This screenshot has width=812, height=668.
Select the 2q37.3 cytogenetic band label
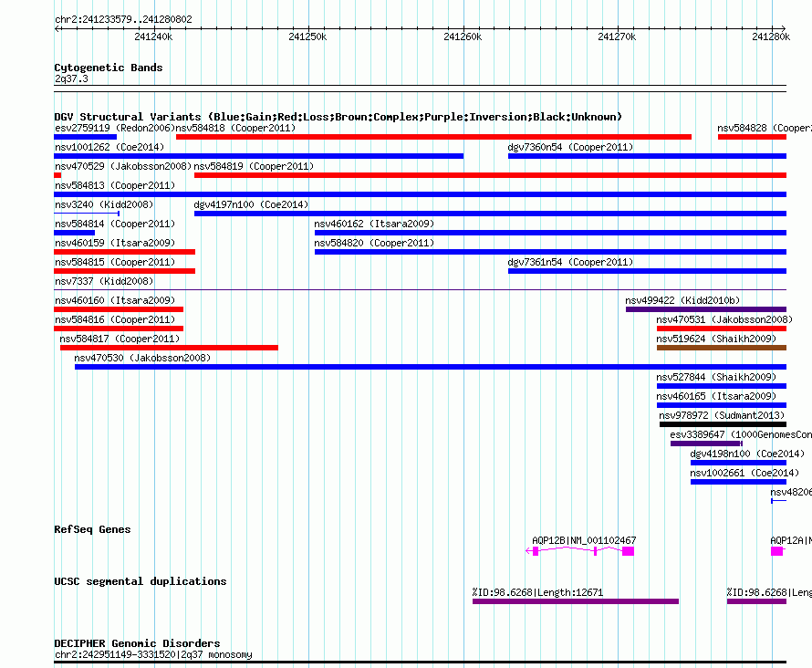[x=71, y=79]
